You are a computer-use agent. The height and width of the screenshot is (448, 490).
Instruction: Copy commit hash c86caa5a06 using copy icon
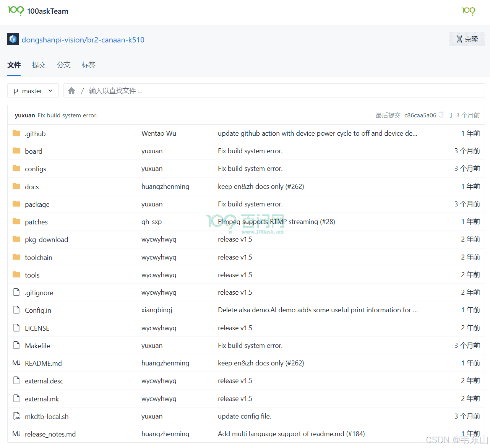441,115
